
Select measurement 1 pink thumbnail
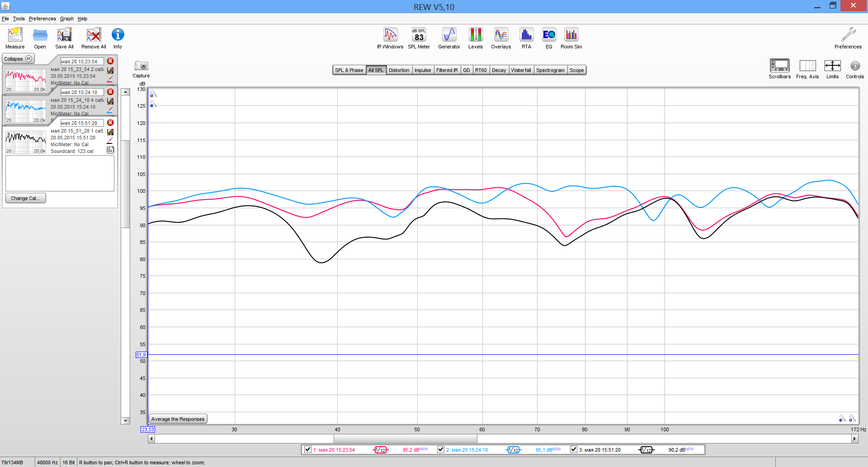[26, 81]
